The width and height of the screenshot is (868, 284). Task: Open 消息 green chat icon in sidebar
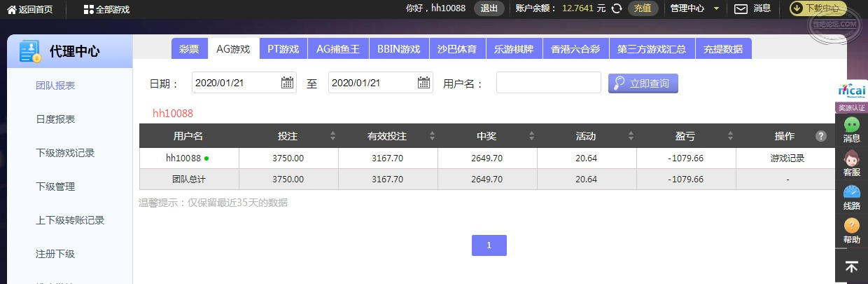point(852,130)
